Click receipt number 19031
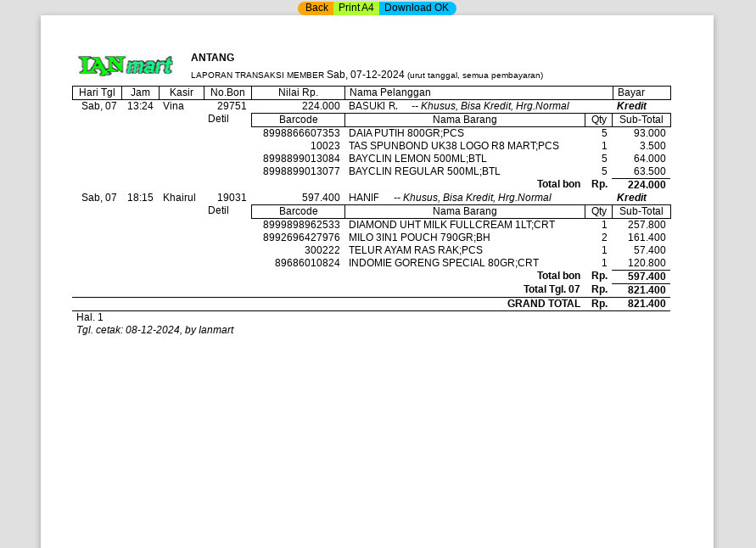 pos(232,198)
